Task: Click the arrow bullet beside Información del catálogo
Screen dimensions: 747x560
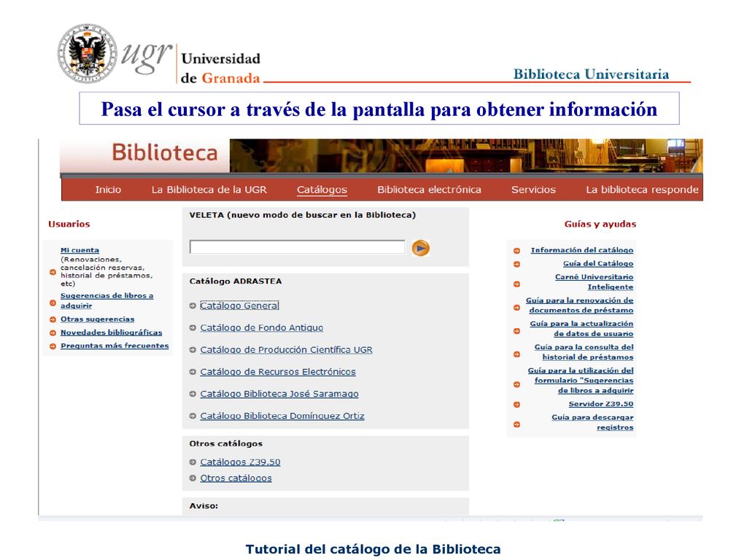Action: coord(516,251)
